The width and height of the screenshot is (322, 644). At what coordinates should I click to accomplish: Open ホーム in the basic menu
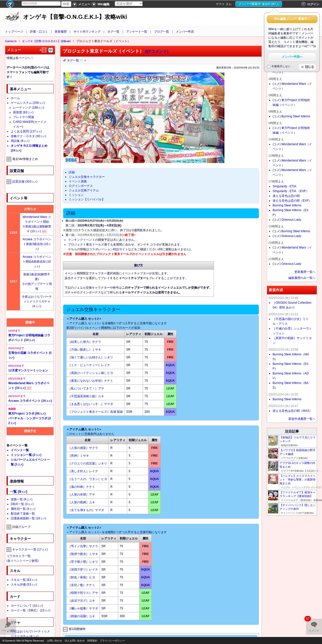[x=15, y=98]
